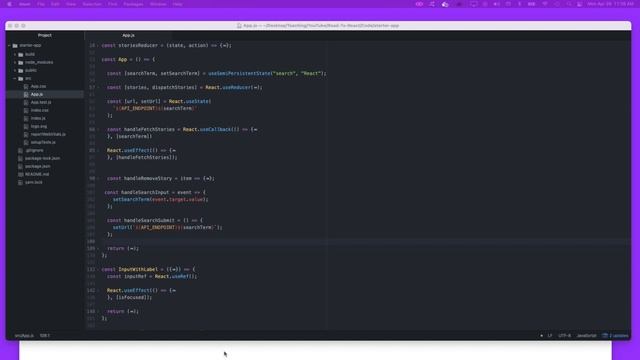Click the document icon in window title bar

coord(239,26)
